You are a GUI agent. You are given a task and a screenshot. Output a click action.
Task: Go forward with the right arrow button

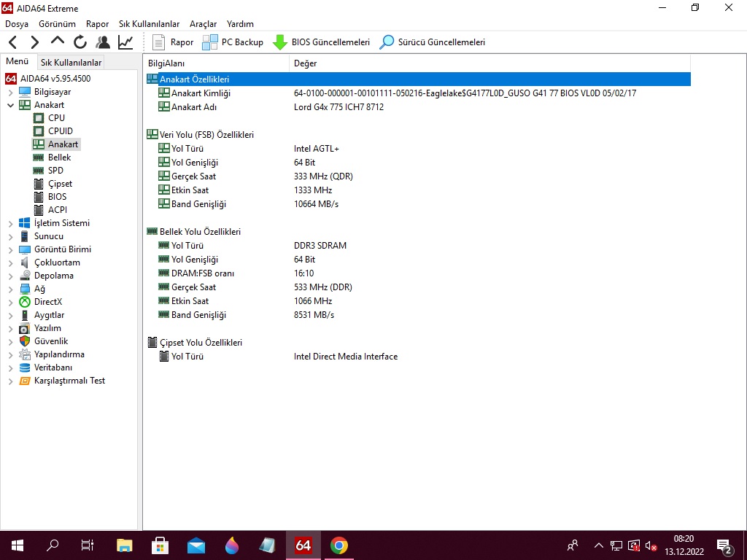pyautogui.click(x=35, y=42)
